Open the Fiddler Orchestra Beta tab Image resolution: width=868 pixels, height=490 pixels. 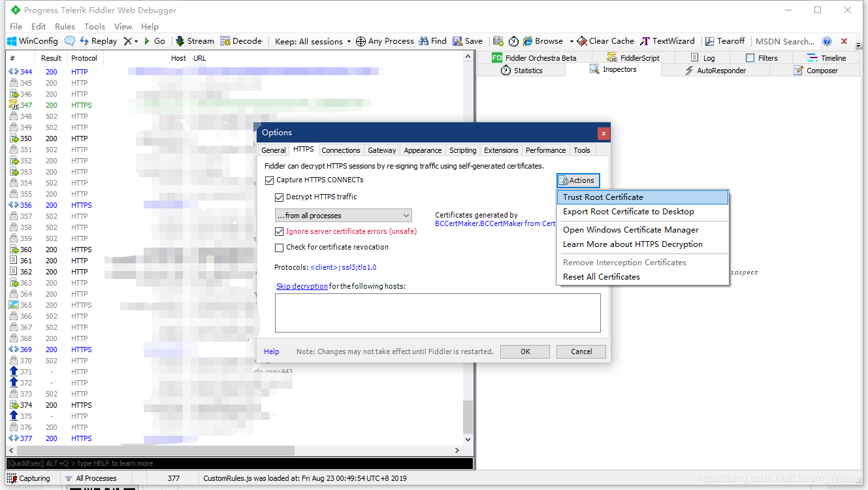(534, 58)
